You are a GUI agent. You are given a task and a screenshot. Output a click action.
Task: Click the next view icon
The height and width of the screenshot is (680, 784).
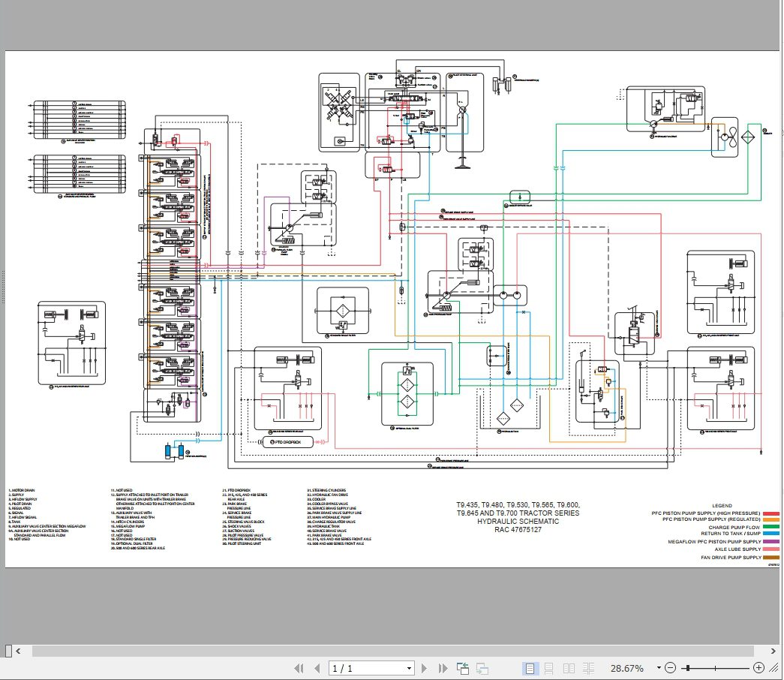tap(482, 668)
